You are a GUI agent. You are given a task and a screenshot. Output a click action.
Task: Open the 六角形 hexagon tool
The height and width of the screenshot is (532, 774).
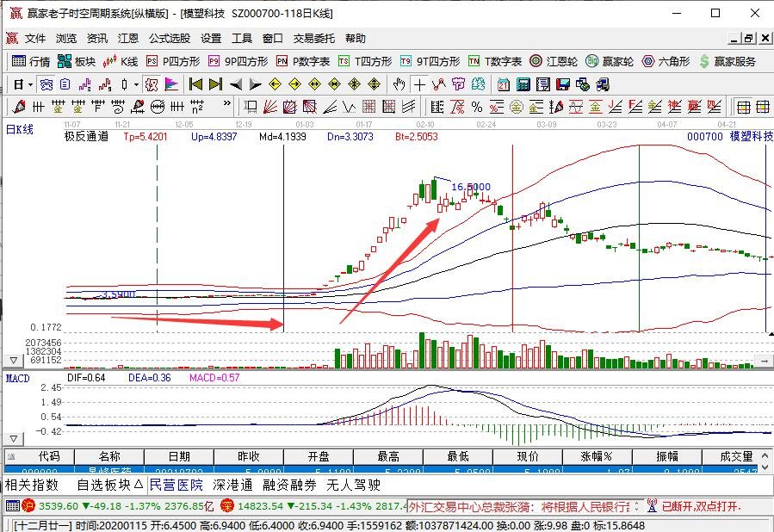click(666, 61)
